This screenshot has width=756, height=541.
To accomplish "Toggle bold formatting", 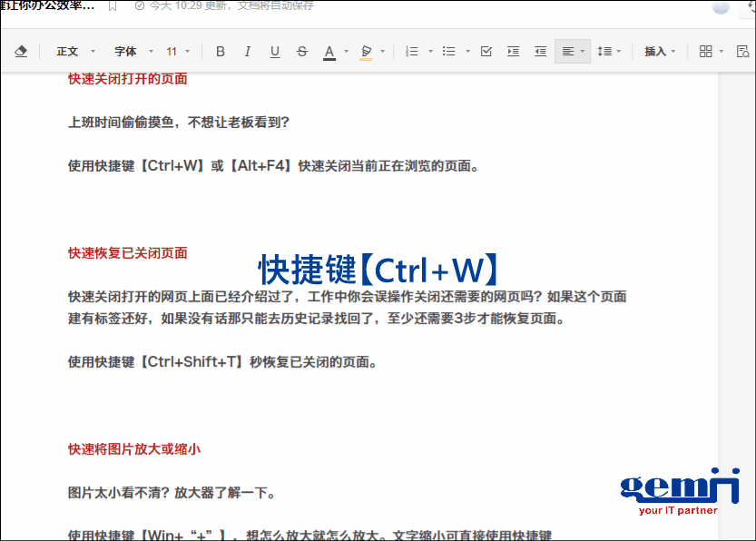I will (x=220, y=52).
